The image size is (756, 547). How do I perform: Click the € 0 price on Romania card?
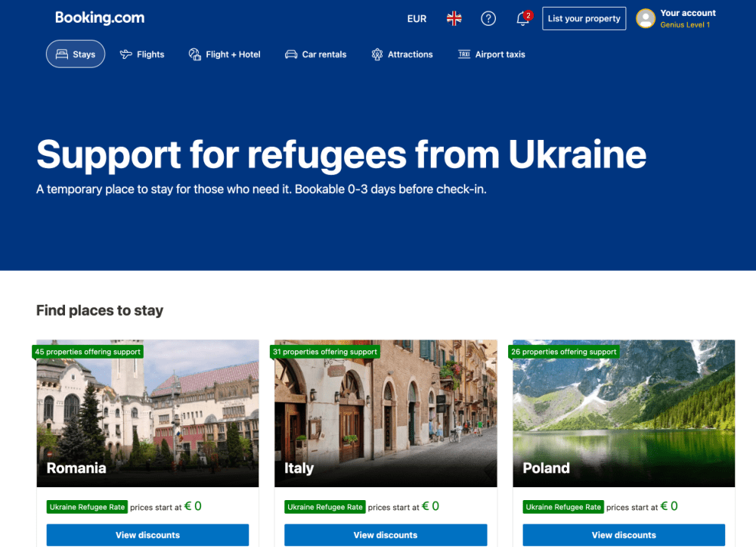click(193, 506)
